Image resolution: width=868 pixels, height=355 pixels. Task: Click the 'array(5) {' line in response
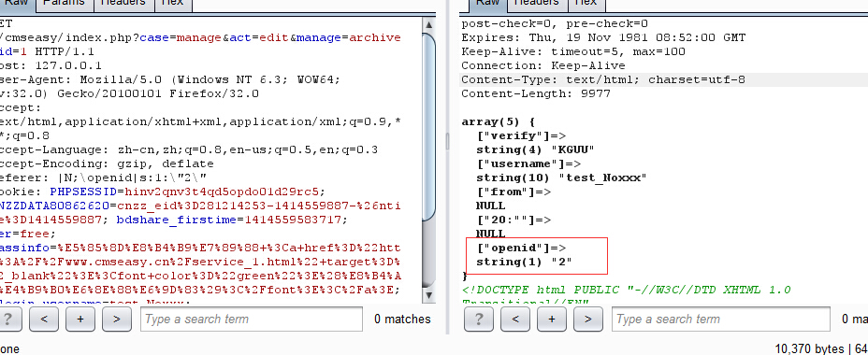point(499,121)
